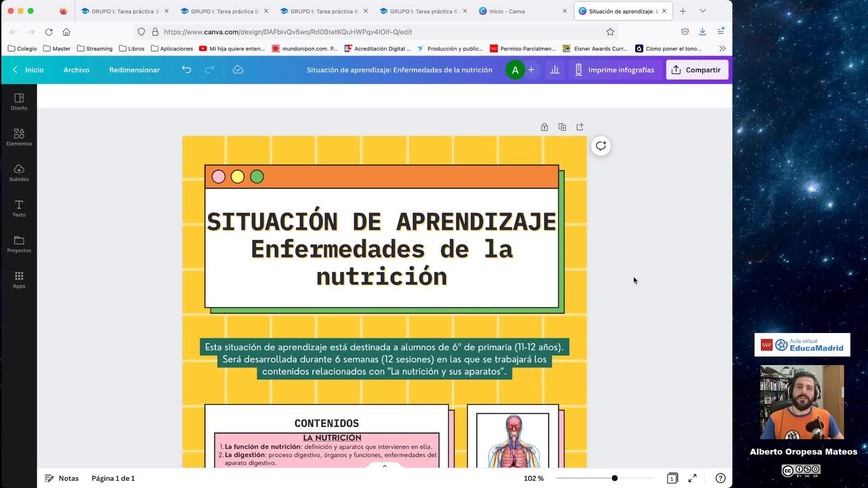Open the analytics bar chart icon
The width and height of the screenshot is (868, 488).
click(x=555, y=70)
